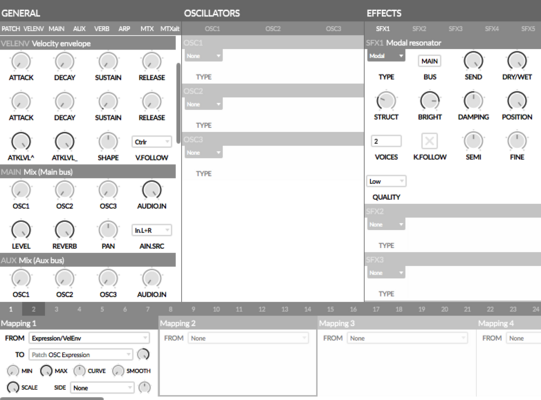Click the OSC2 tab in Oscillators
The height and width of the screenshot is (400, 541).
click(273, 29)
